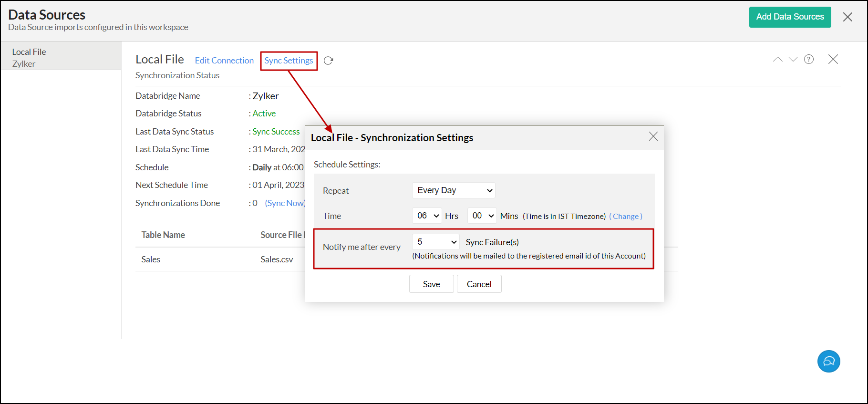Click the up arrow navigation icon
Image resolution: width=868 pixels, height=404 pixels.
[777, 59]
